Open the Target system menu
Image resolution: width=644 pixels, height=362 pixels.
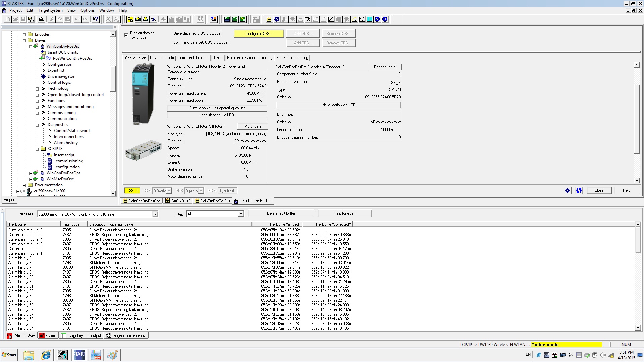[50, 10]
